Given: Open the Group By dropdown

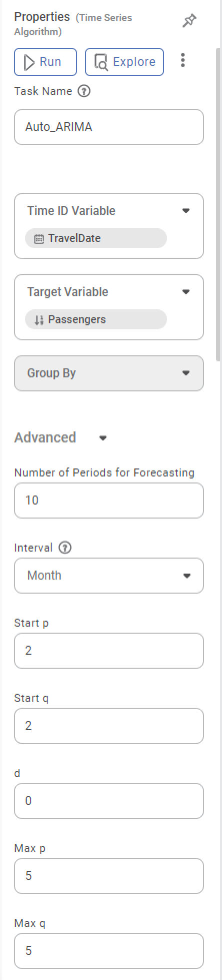Looking at the screenshot, I should (109, 373).
